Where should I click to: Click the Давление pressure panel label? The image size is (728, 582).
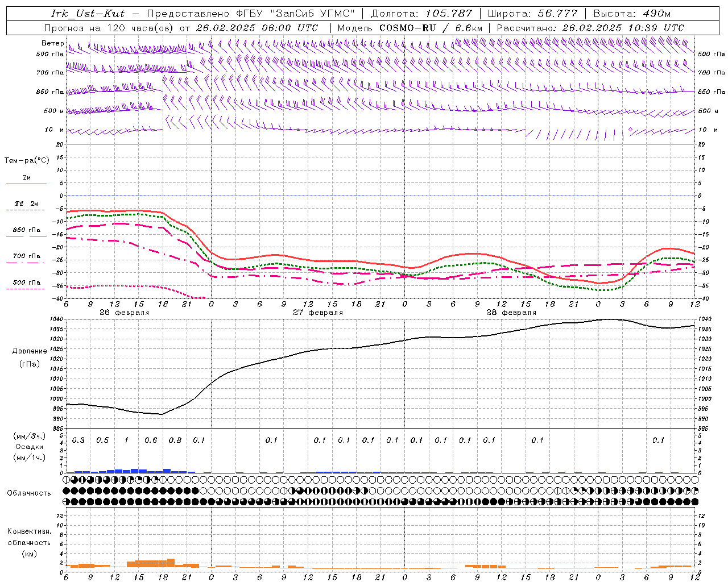tap(30, 351)
